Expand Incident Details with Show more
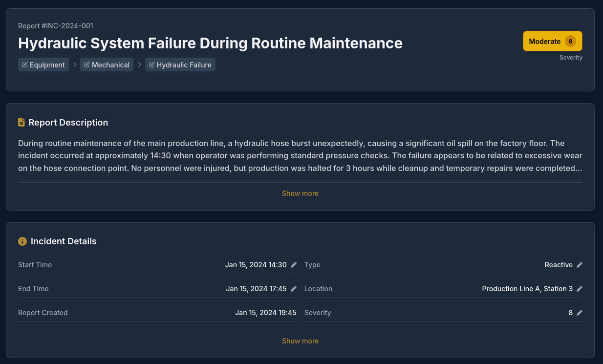The image size is (603, 364). 300,341
